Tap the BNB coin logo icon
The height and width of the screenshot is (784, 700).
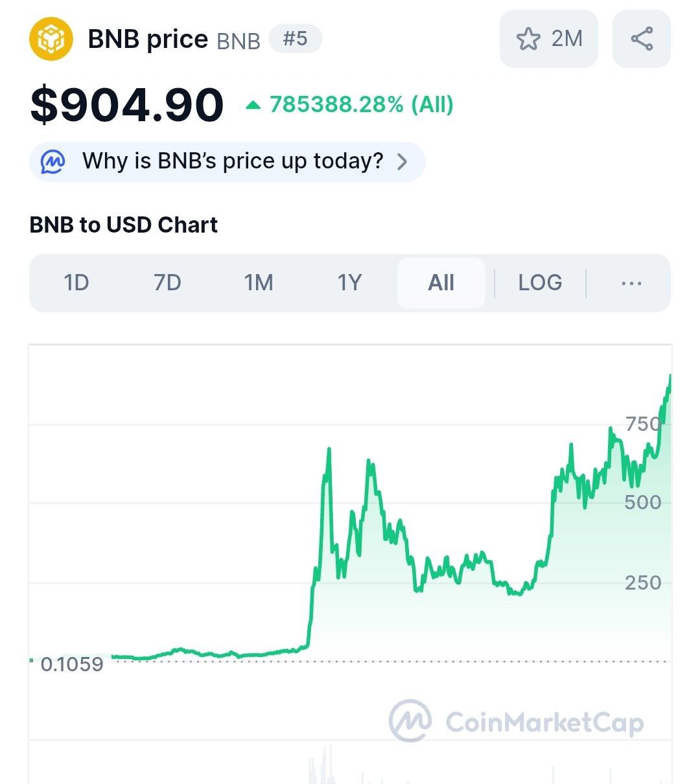click(51, 39)
